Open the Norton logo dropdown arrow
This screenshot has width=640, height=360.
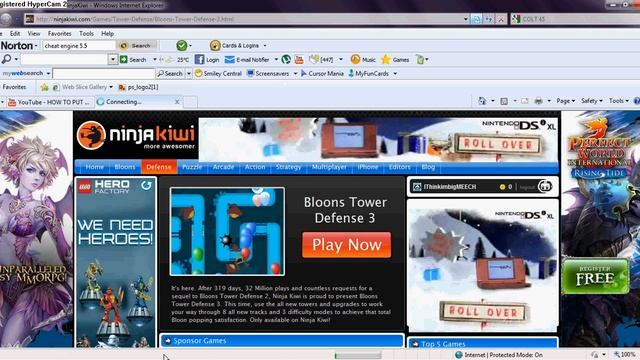(36, 46)
